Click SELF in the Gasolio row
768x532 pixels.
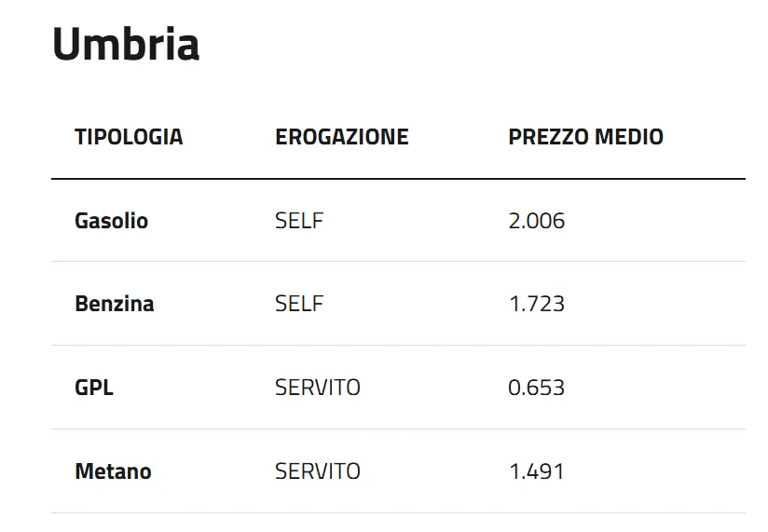pos(299,221)
